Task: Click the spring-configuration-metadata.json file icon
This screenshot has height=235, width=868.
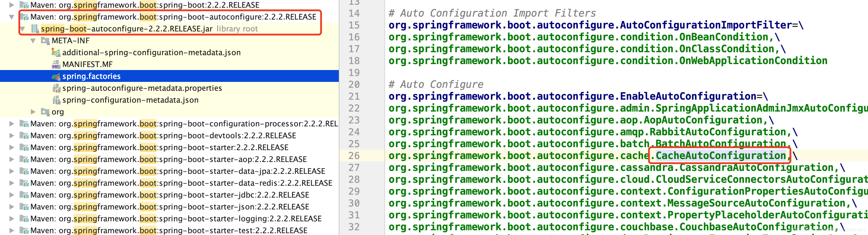Action: pos(56,100)
